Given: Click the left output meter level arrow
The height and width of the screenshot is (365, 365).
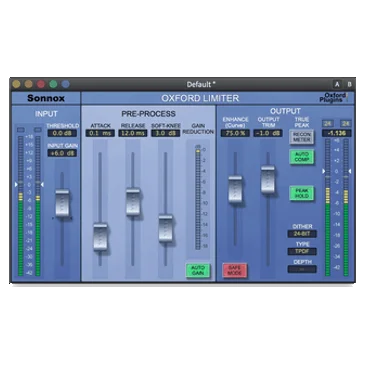Looking at the screenshot, I should (x=323, y=171).
